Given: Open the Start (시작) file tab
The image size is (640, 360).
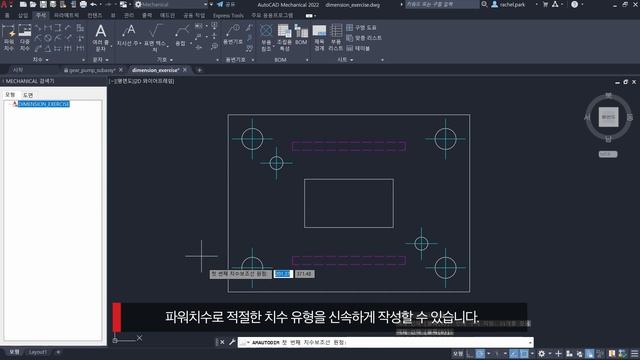Looking at the screenshot, I should [x=18, y=70].
